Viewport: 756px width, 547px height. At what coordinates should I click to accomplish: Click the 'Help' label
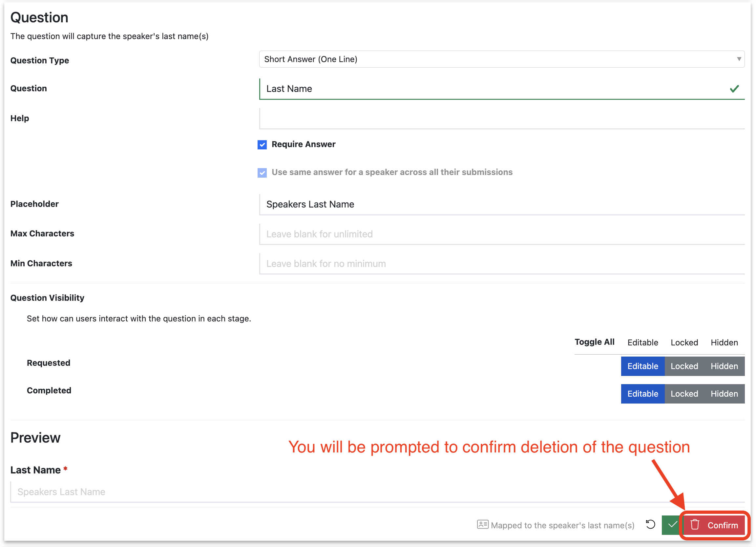pos(20,118)
